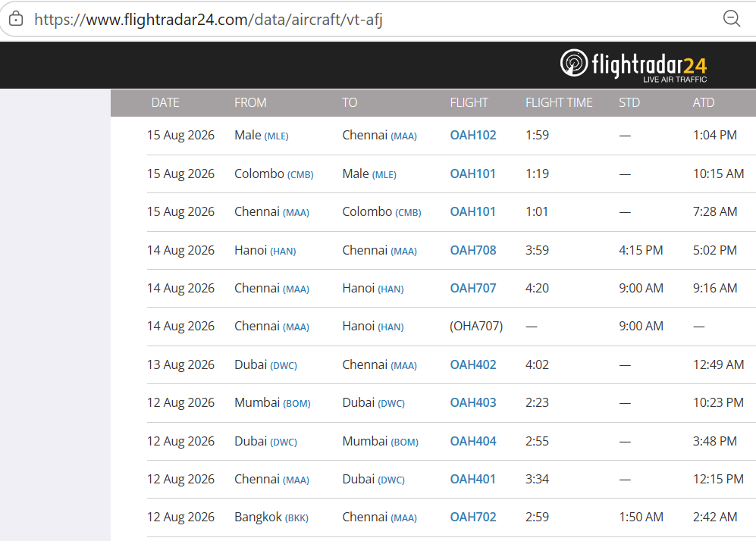Open flight OAH404 link
The image size is (756, 541).
pyautogui.click(x=473, y=441)
